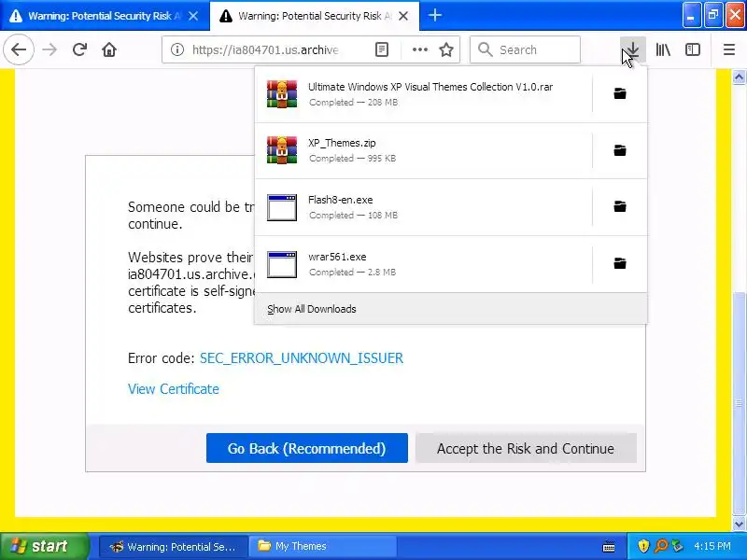The height and width of the screenshot is (560, 747).
Task: Click Show All Downloads
Action: pos(312,309)
